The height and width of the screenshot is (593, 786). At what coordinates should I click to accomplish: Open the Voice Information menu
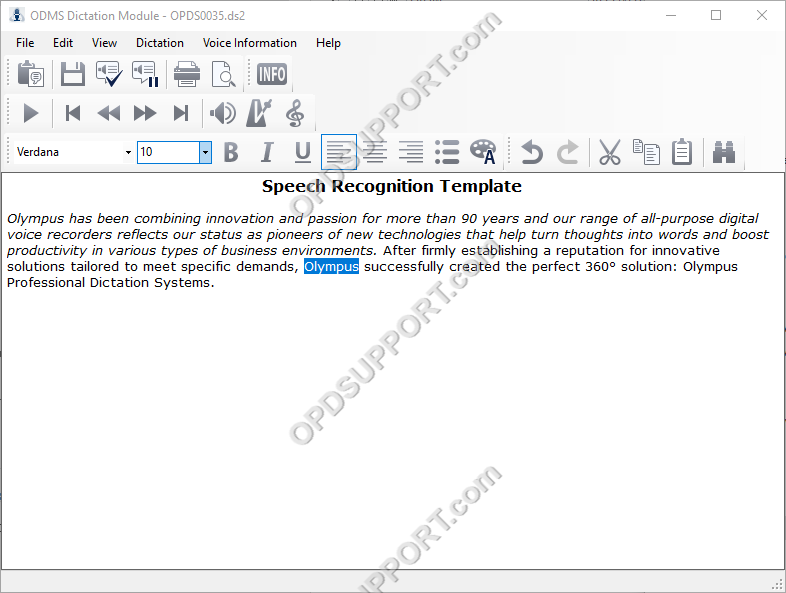coord(250,43)
